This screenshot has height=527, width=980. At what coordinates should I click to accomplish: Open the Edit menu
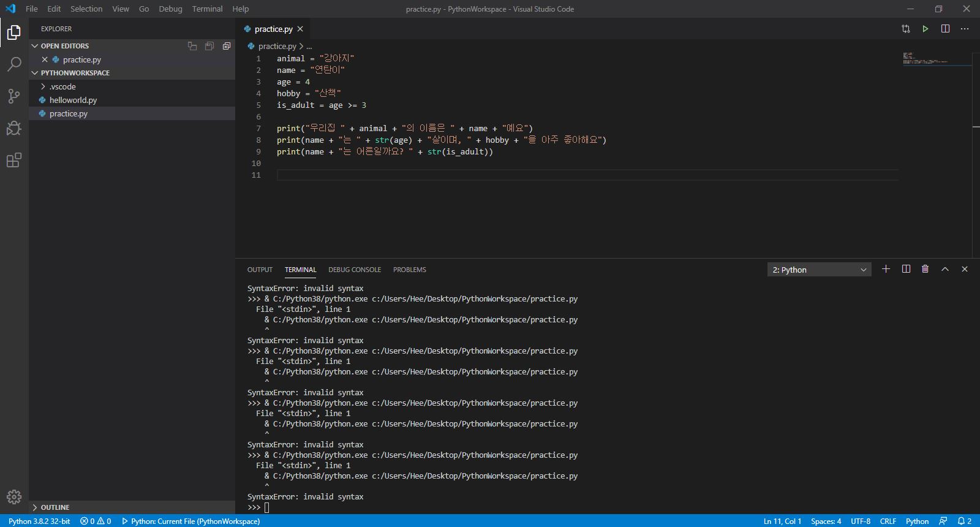54,9
